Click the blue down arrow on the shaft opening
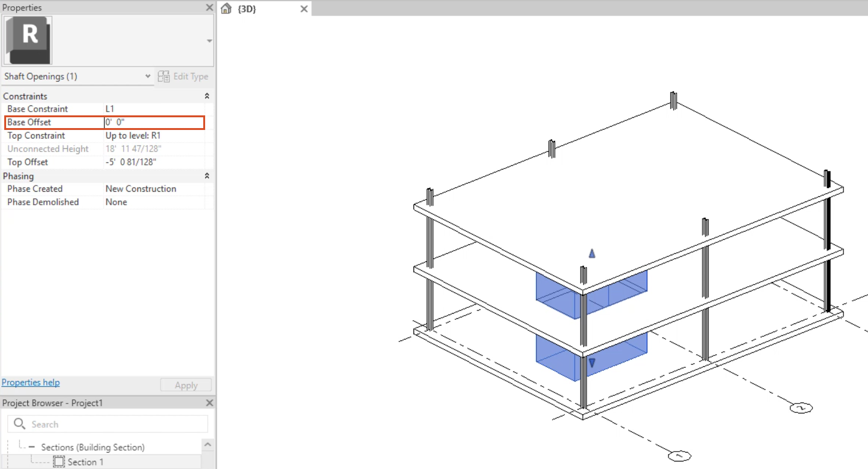This screenshot has height=469, width=868. pos(591,363)
